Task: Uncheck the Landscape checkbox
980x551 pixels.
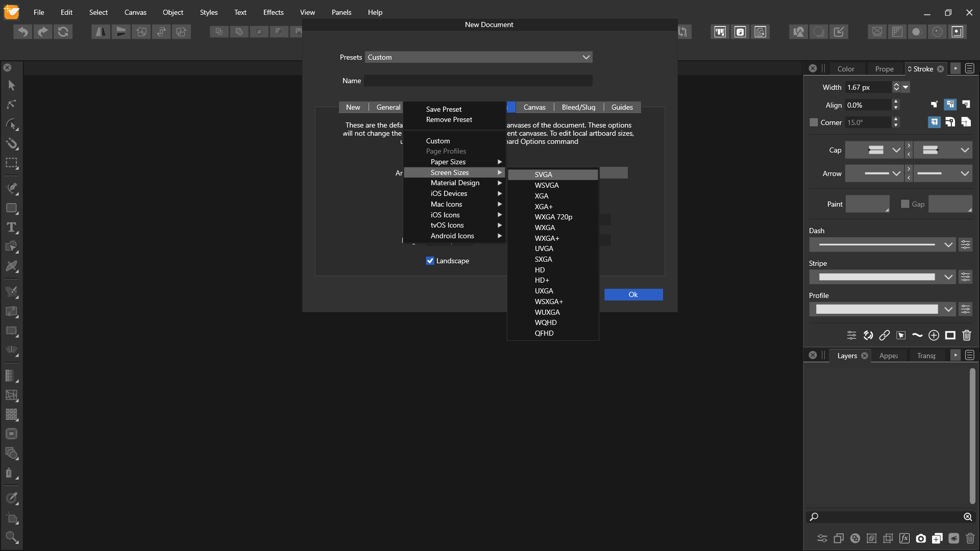Action: point(430,261)
